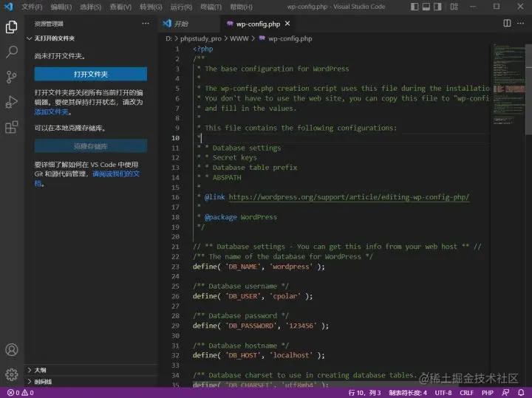This screenshot has height=398, width=532.
Task: Open the notifications bell icon
Action: pos(521,393)
